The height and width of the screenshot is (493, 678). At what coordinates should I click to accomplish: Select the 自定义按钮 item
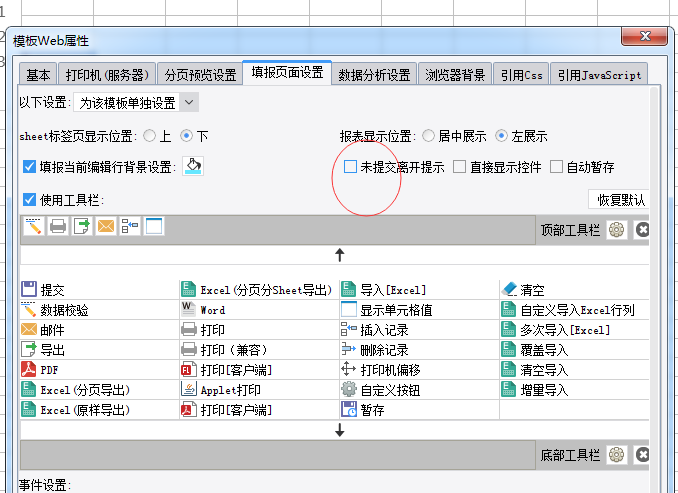click(419, 390)
